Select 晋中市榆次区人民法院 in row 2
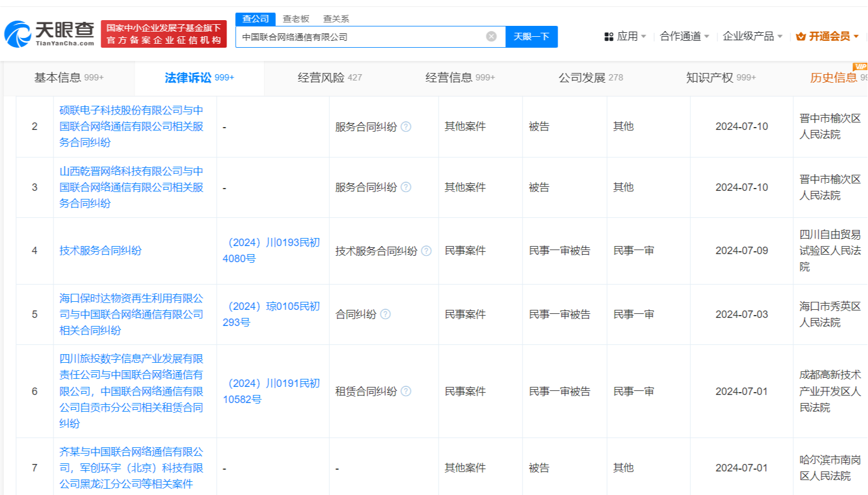Viewport: 868px width, 495px height. 830,126
